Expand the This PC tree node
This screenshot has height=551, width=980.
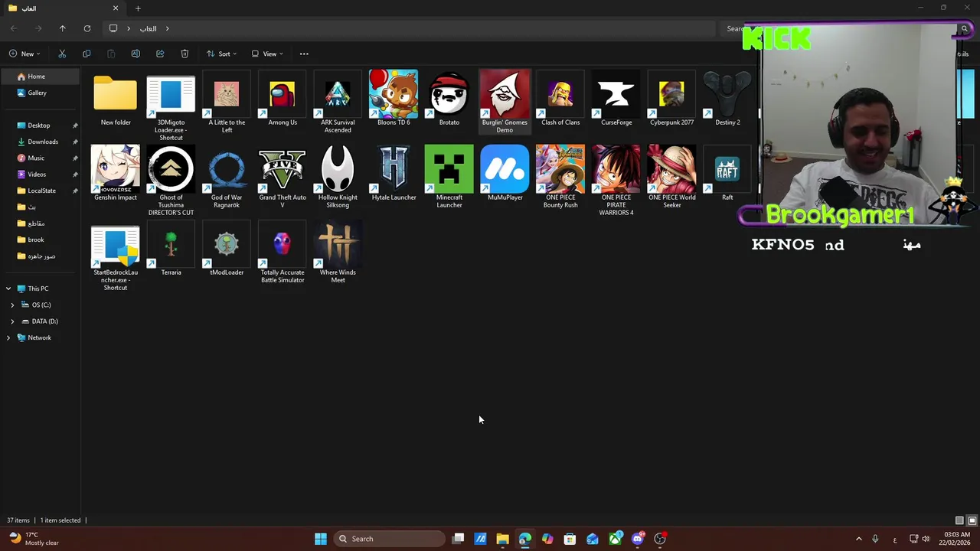[8, 289]
